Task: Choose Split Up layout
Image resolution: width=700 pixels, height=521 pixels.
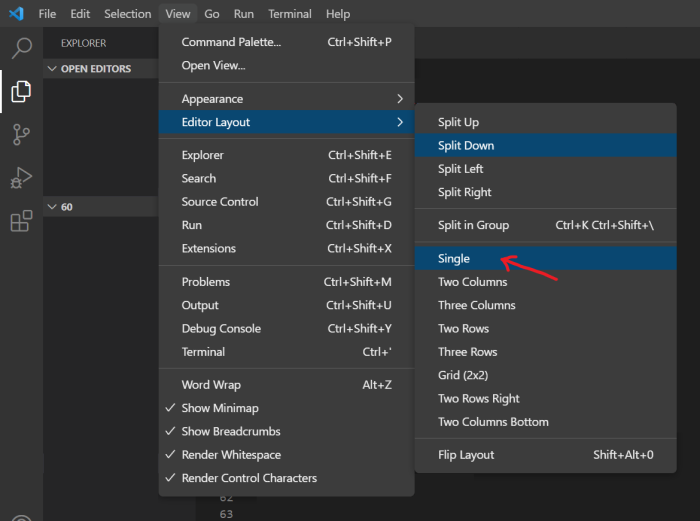Action: [x=546, y=122]
